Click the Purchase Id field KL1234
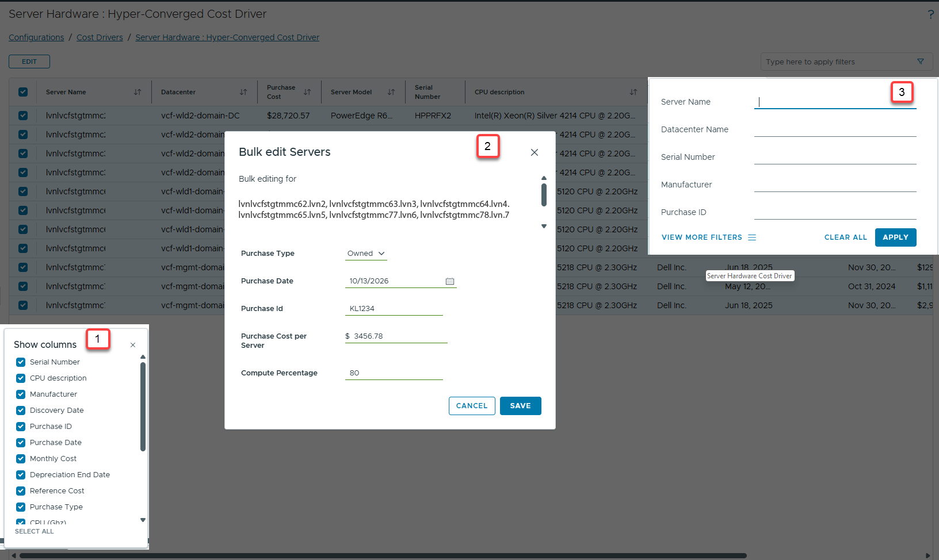This screenshot has height=560, width=939. tap(394, 309)
